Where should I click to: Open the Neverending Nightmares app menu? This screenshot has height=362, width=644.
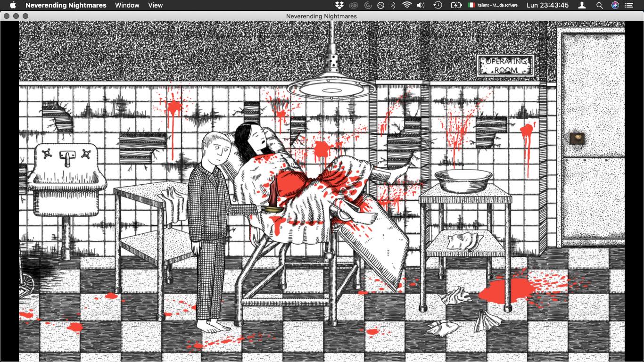point(66,5)
